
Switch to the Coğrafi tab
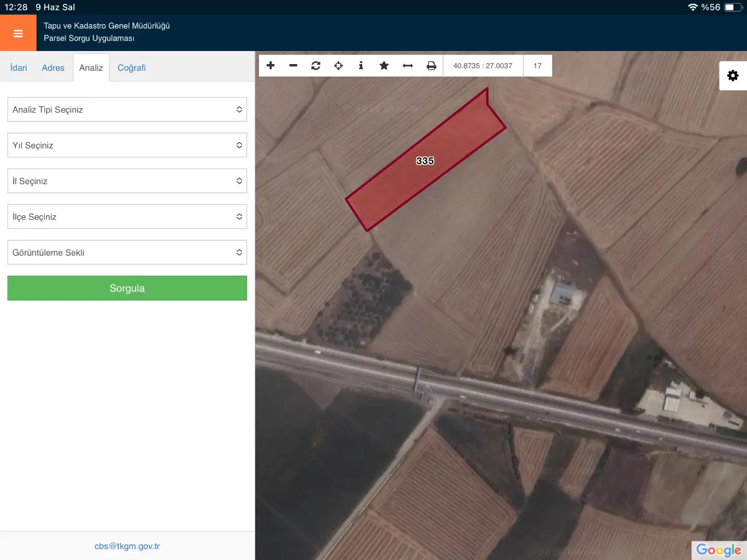tap(131, 68)
